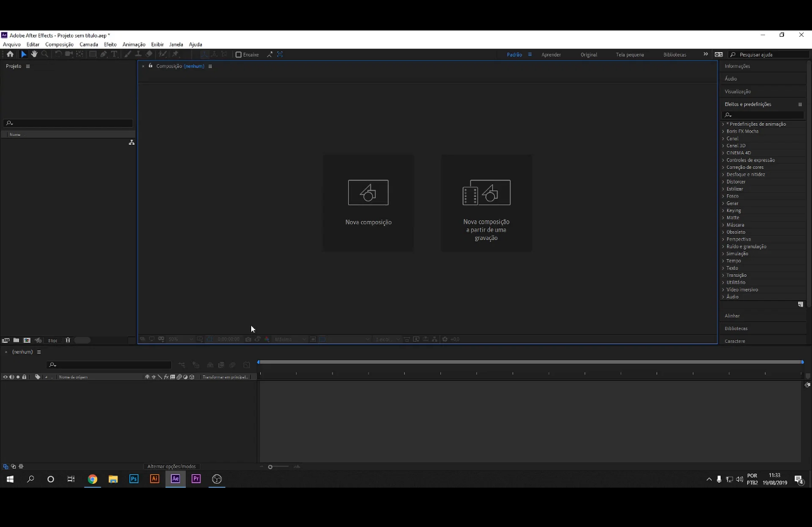The width and height of the screenshot is (812, 527).
Task: Open the Arquivo menu
Action: tap(11, 44)
